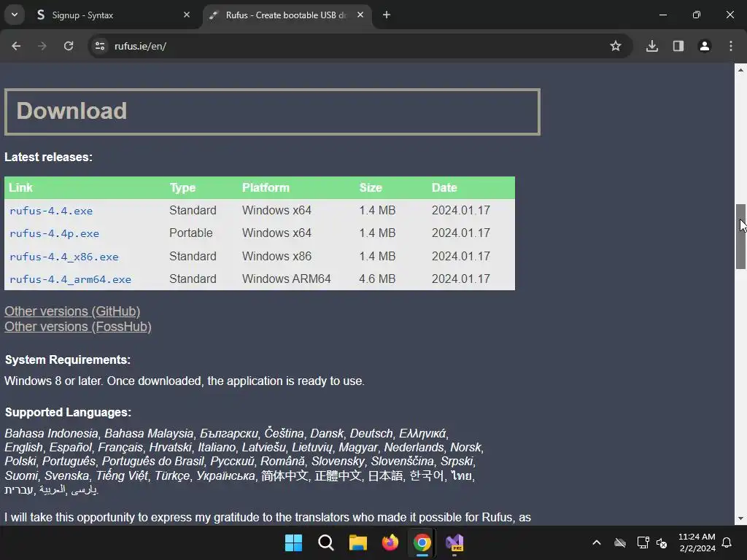Click the Link column header

pos(20,187)
